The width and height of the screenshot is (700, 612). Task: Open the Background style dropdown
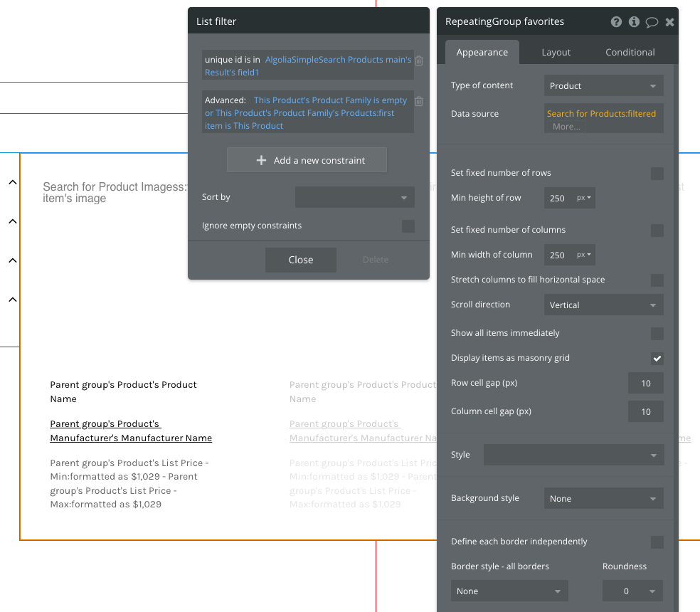coord(603,499)
